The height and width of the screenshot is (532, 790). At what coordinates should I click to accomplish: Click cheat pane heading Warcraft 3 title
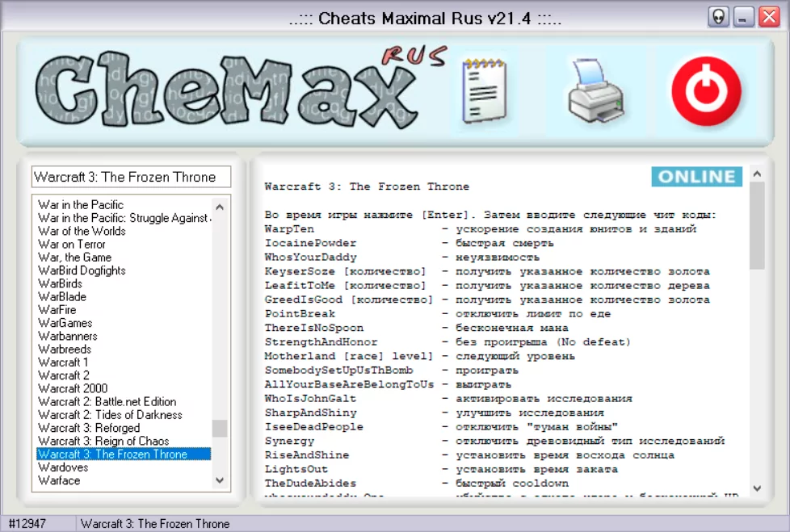pyautogui.click(x=367, y=186)
